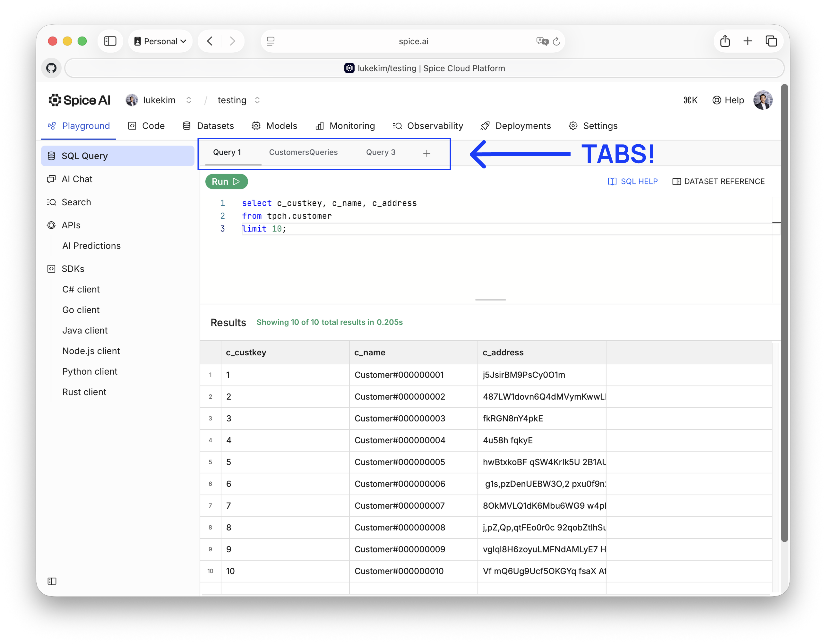Screen dimensions: 826x644
Task: Click the Search icon in the sidebar
Action: 51,202
